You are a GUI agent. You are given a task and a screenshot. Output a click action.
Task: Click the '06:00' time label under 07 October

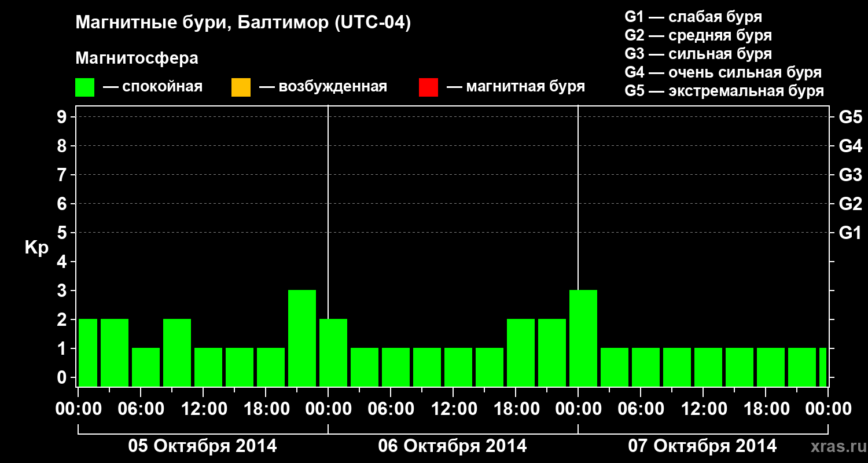(x=641, y=409)
